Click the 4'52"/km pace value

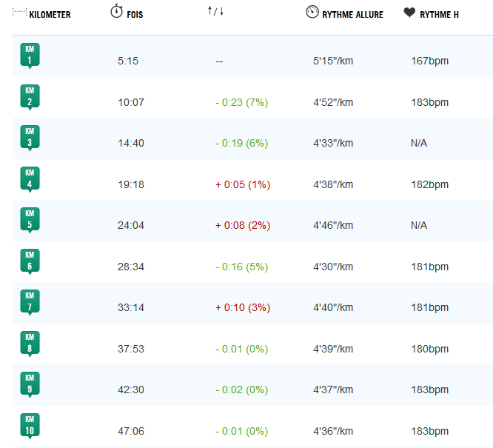tap(333, 102)
